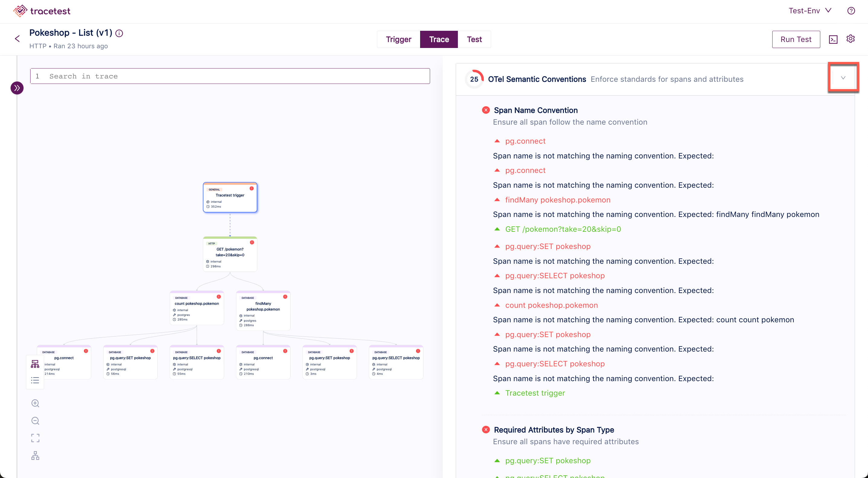The image size is (868, 478).
Task: Switch to the Trigger tab
Action: click(x=399, y=40)
